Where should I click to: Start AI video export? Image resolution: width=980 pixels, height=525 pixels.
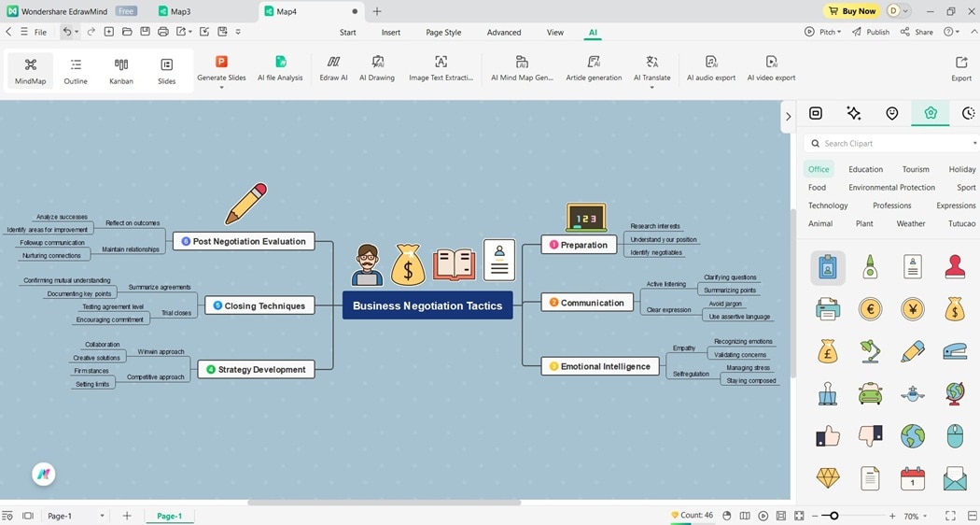coord(771,69)
